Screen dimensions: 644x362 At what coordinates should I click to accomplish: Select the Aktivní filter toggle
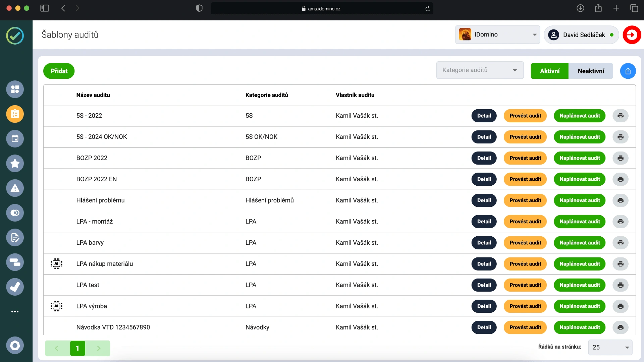coord(549,71)
